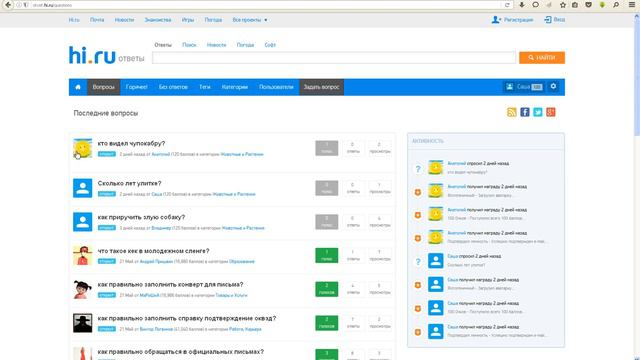
Task: Share on Twitter icon
Action: (x=538, y=112)
